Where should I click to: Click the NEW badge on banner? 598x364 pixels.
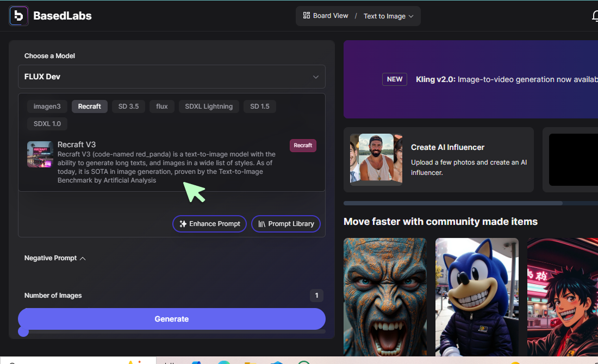tap(395, 79)
